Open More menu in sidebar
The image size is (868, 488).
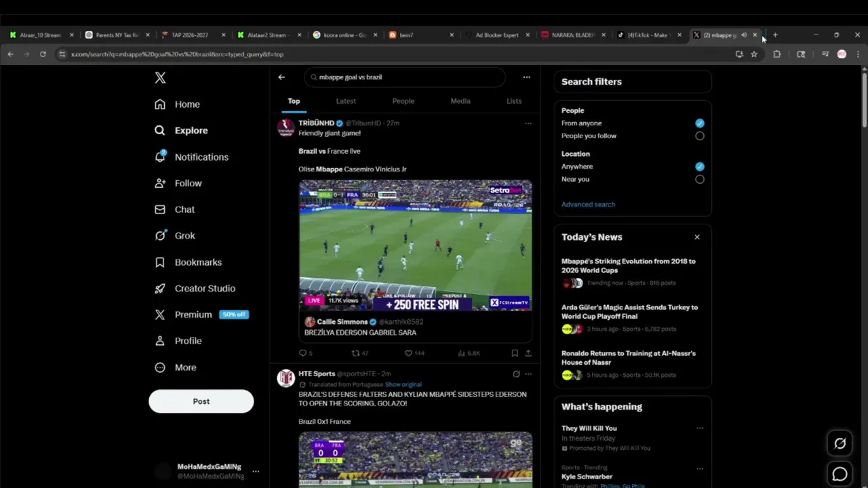point(175,367)
